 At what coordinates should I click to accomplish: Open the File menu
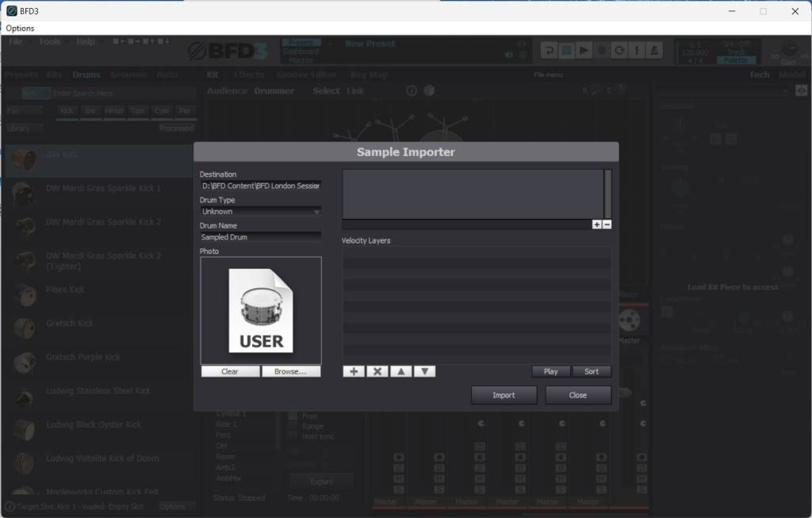click(14, 41)
